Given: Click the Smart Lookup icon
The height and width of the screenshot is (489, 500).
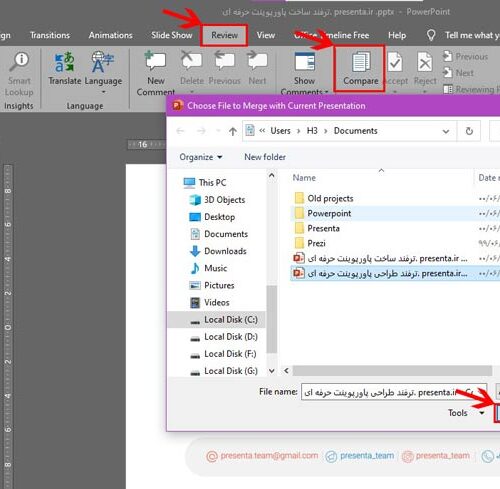Looking at the screenshot, I should coord(19,62).
